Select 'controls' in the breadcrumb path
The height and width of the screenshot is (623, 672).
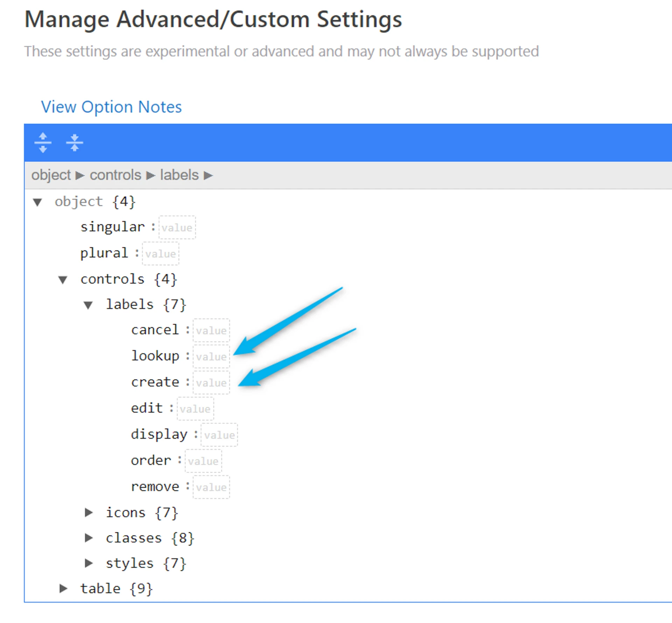pyautogui.click(x=115, y=175)
